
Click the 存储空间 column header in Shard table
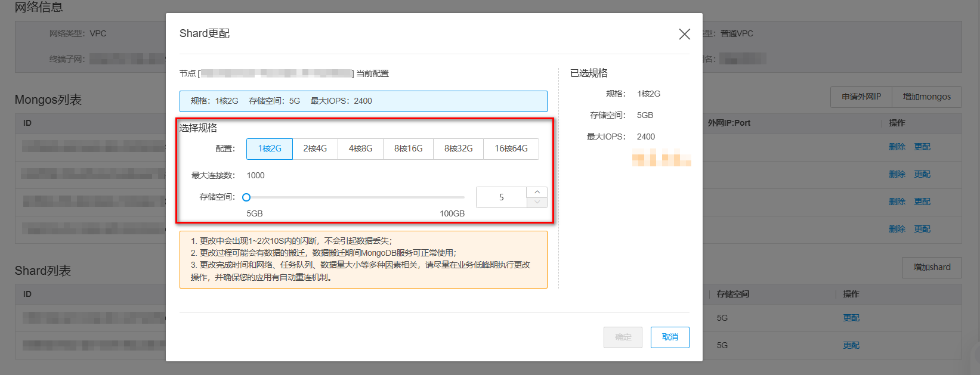click(x=733, y=294)
